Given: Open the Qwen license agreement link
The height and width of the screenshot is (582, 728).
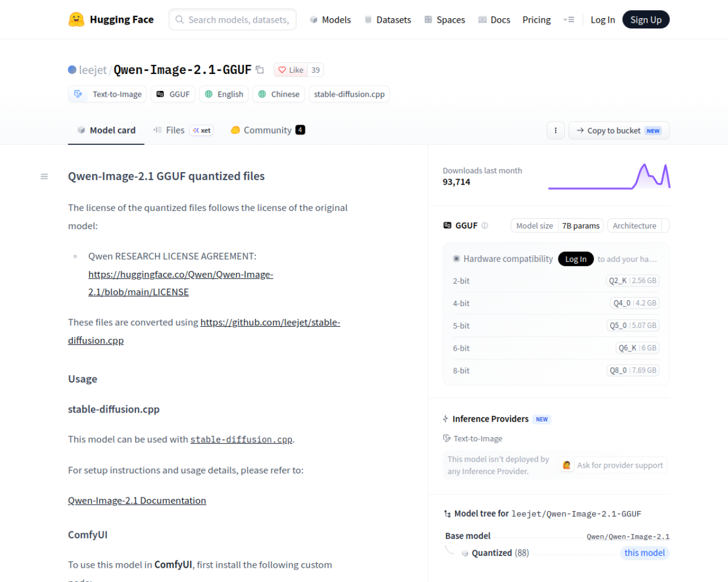Looking at the screenshot, I should 181,283.
